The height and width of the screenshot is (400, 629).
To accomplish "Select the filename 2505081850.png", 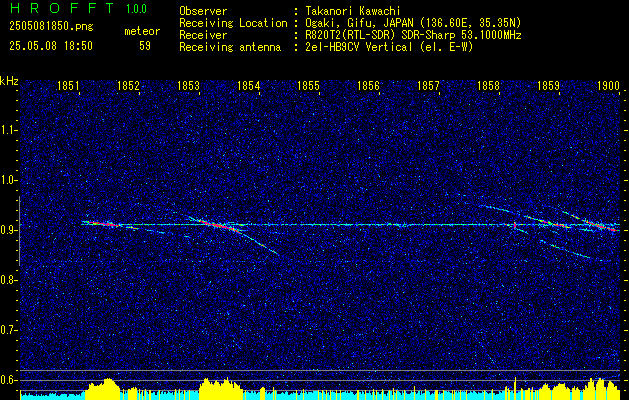I will click(x=51, y=27).
